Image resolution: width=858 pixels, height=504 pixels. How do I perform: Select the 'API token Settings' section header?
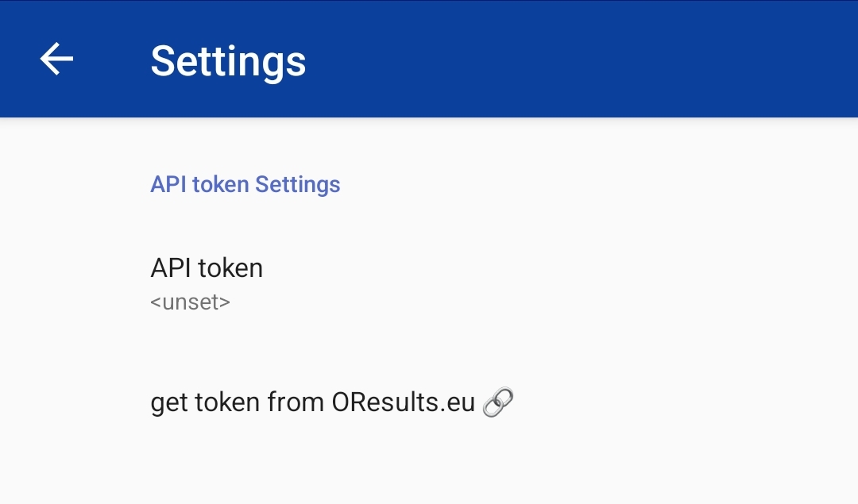click(x=245, y=184)
